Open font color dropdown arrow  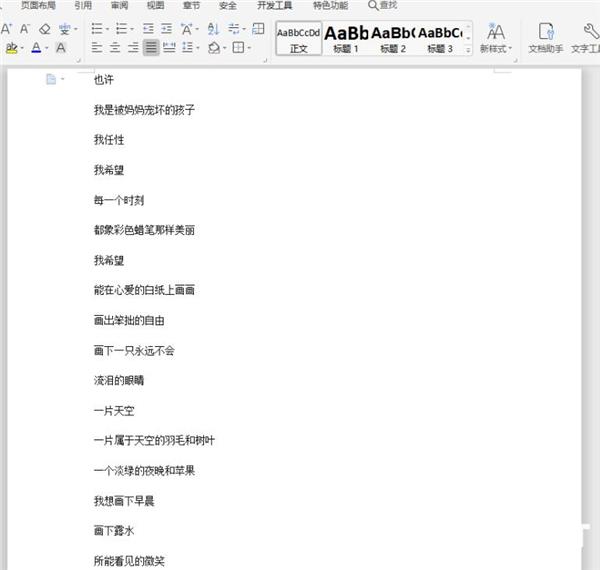coord(46,48)
